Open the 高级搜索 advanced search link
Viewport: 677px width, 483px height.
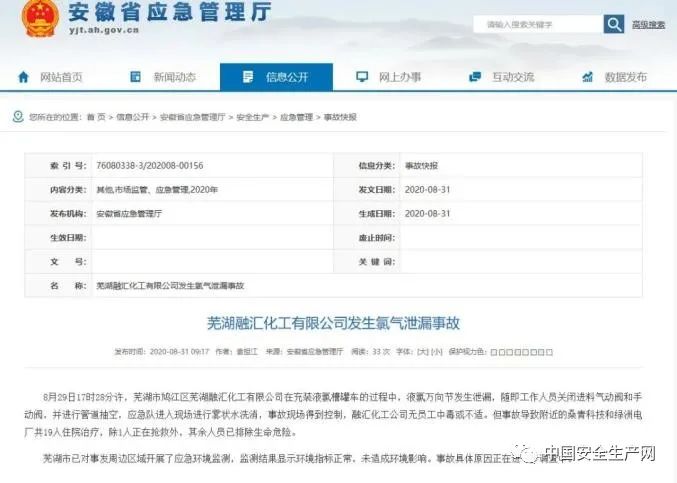pyautogui.click(x=649, y=25)
